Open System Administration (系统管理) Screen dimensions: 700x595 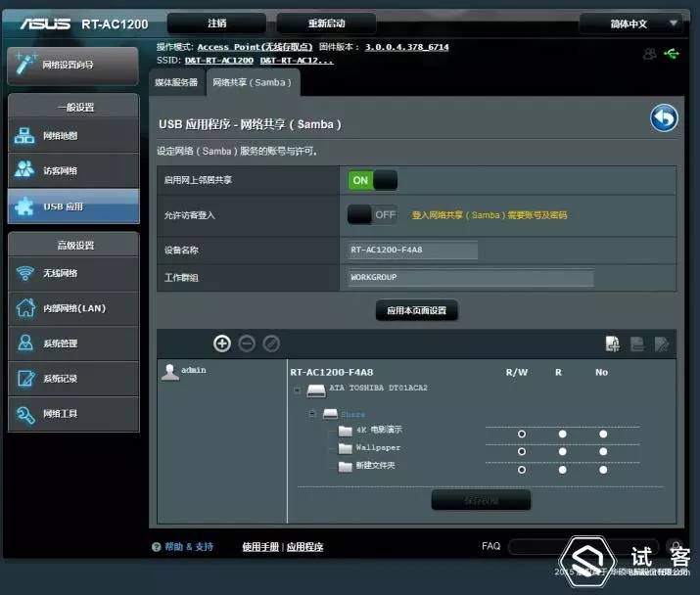point(73,343)
